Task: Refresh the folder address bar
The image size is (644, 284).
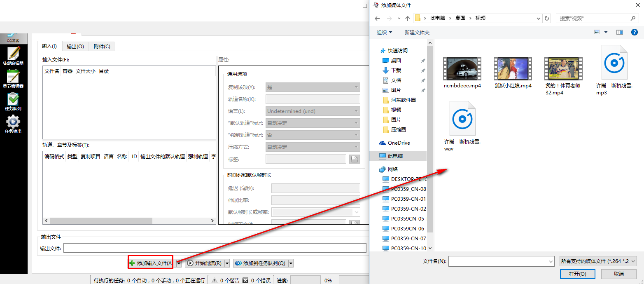Action: coord(547,18)
